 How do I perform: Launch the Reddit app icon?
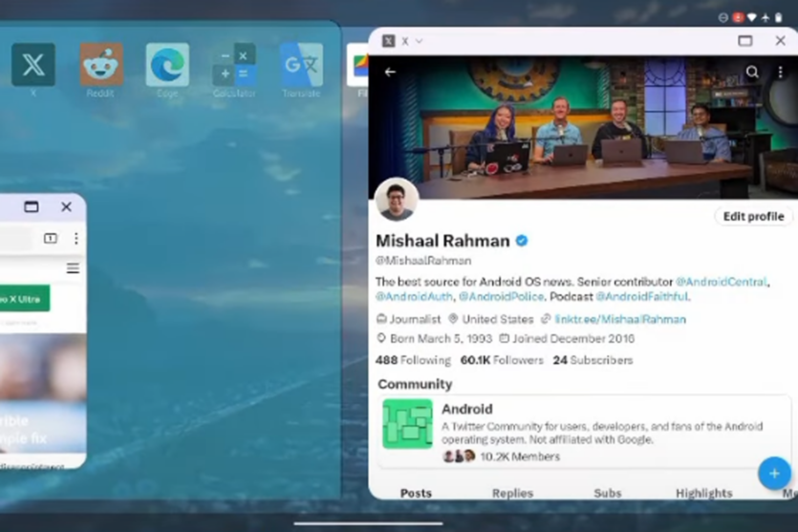pyautogui.click(x=101, y=64)
